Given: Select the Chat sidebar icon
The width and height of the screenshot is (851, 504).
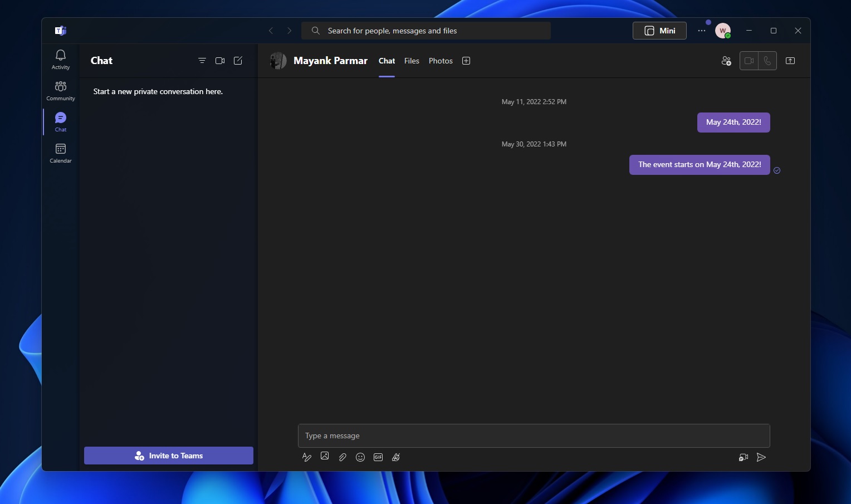Looking at the screenshot, I should click(x=61, y=121).
